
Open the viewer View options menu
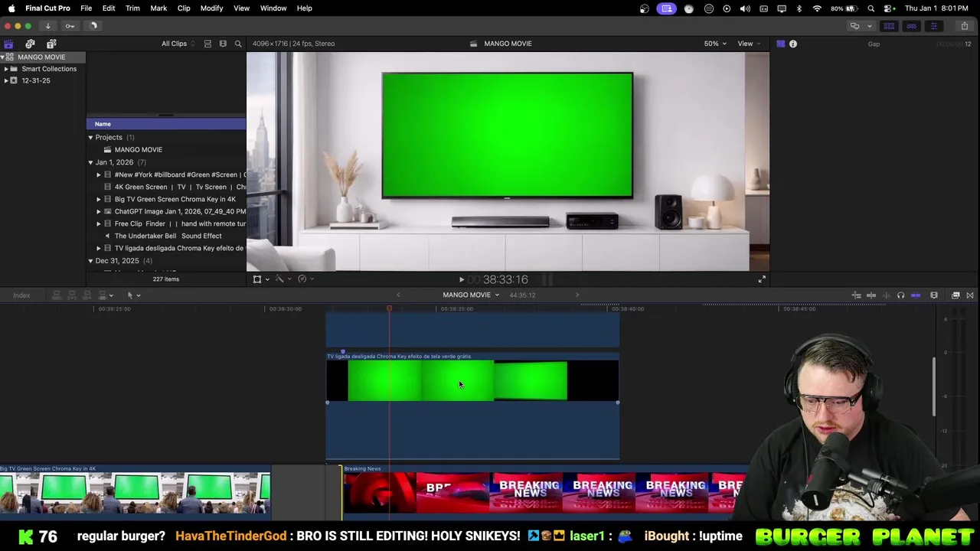click(x=749, y=44)
